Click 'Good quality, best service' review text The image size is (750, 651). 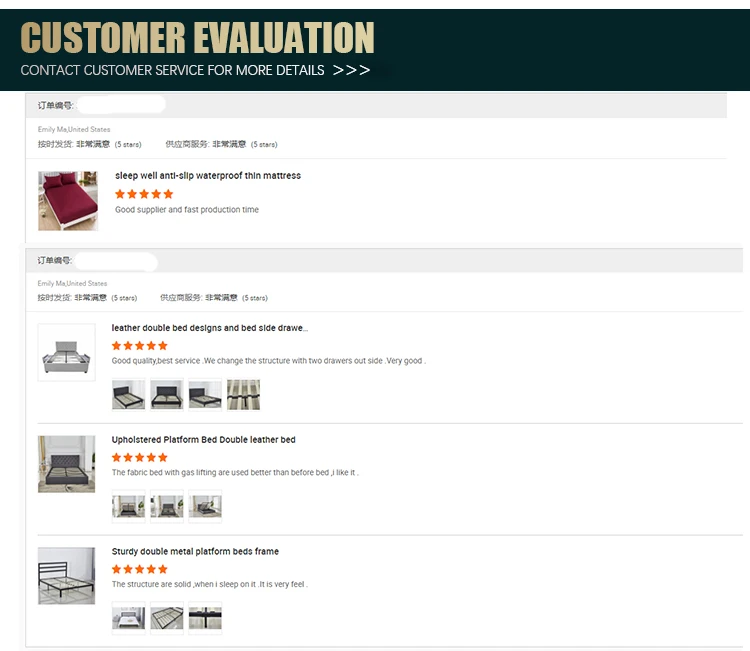pyautogui.click(x=269, y=361)
